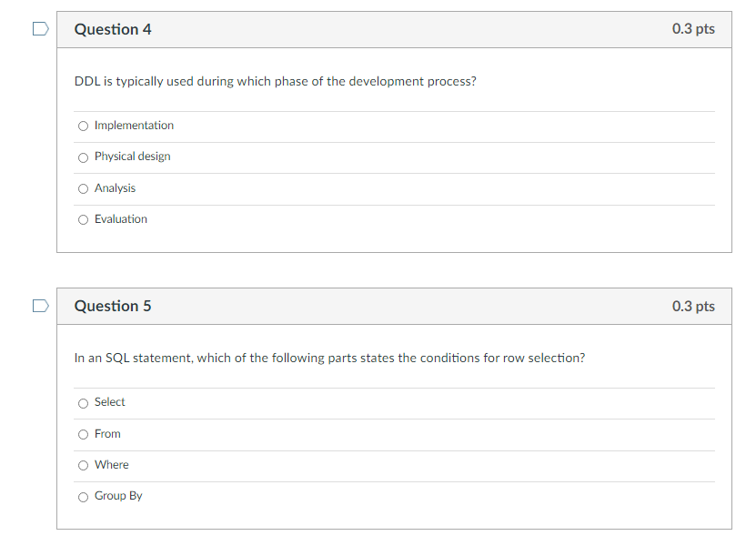Click the 0.3 pts label on Question 4
756x556 pixels.
(693, 29)
